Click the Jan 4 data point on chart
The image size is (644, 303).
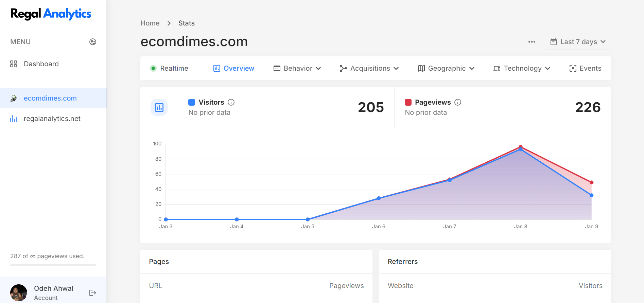coord(237,219)
